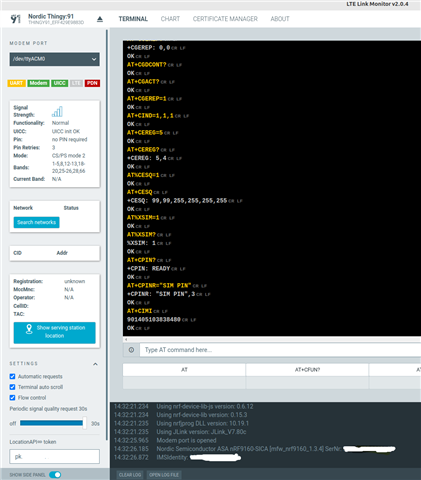421x480 pixels.
Task: Open the /dev/ttyACM0 modem port dropdown
Action: pos(54,59)
